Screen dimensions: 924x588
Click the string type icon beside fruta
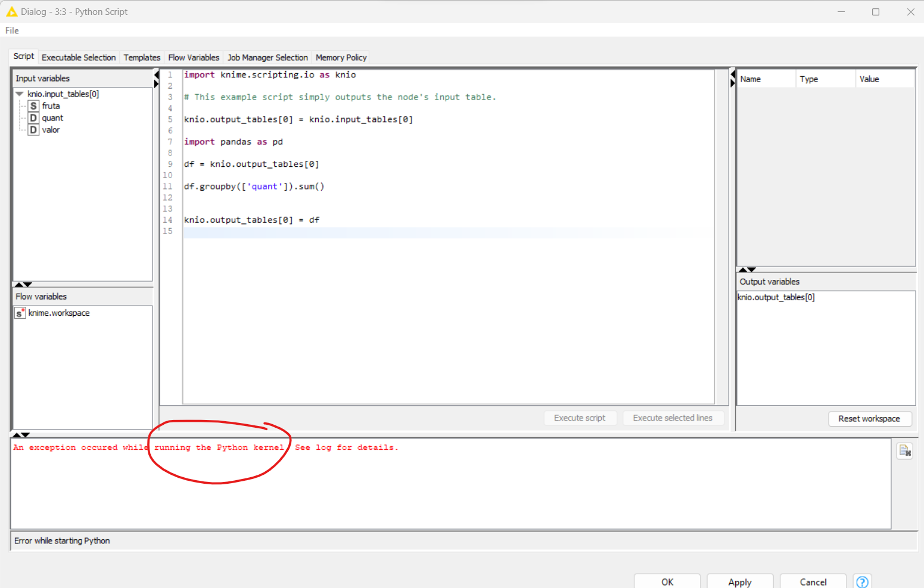(x=33, y=106)
